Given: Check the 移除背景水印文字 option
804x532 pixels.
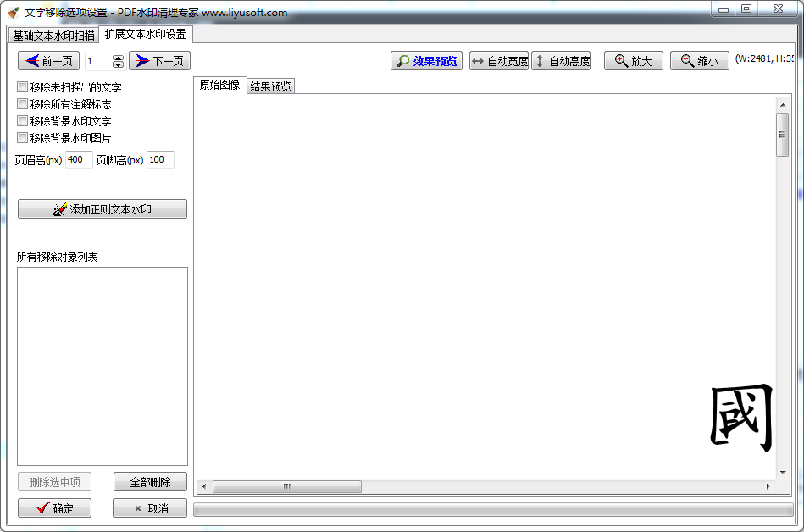Looking at the screenshot, I should click(22, 120).
